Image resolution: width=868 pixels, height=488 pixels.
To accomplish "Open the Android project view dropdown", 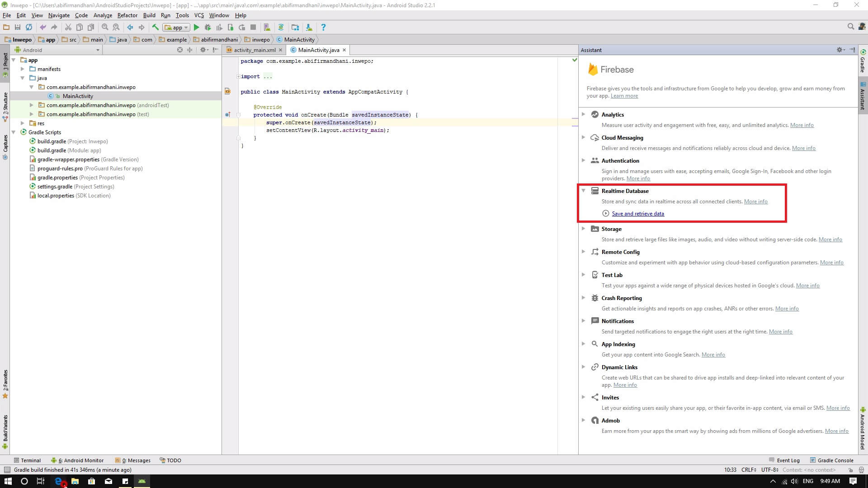I will point(98,50).
